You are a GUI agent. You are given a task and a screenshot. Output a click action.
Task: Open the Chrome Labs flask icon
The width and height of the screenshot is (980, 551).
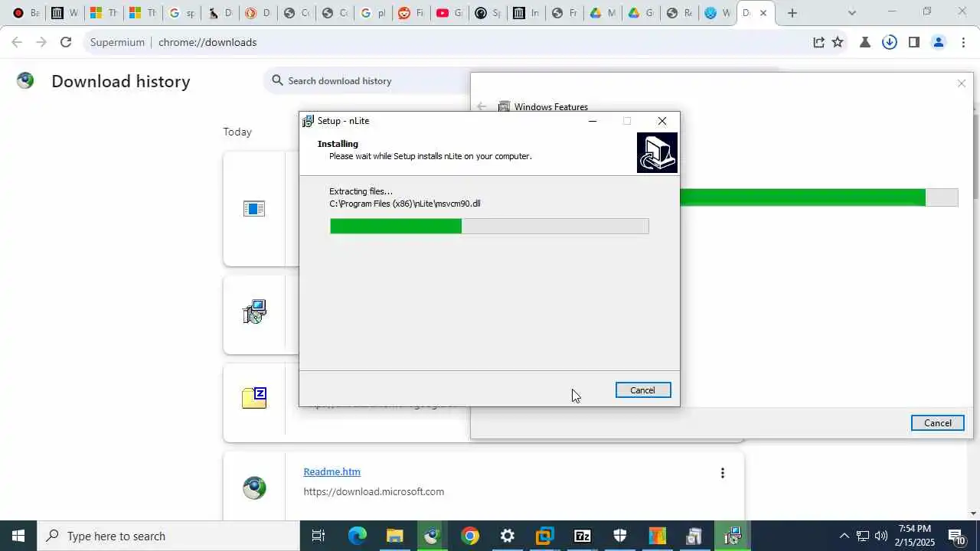tap(865, 42)
